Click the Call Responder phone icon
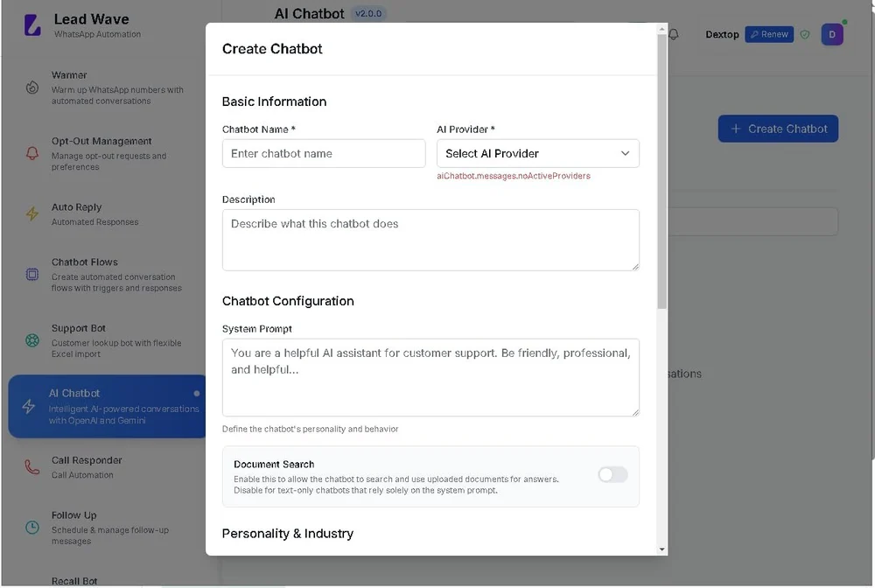875x588 pixels. (x=32, y=467)
